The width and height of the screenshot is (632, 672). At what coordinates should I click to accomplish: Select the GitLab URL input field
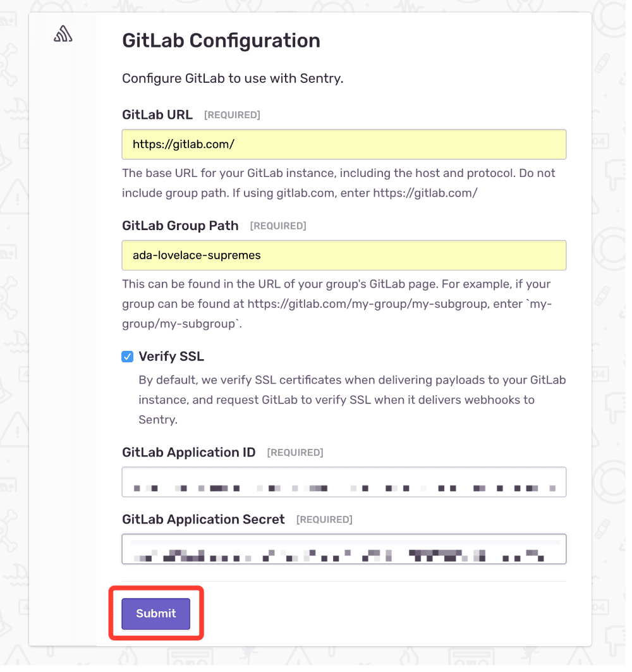[x=344, y=144]
